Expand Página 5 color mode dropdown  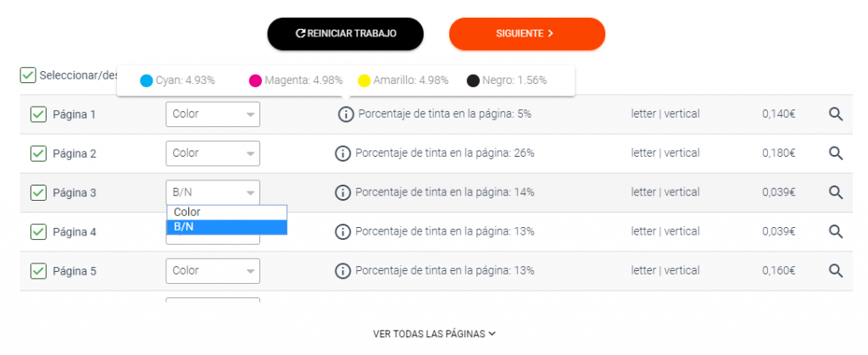coord(213,271)
